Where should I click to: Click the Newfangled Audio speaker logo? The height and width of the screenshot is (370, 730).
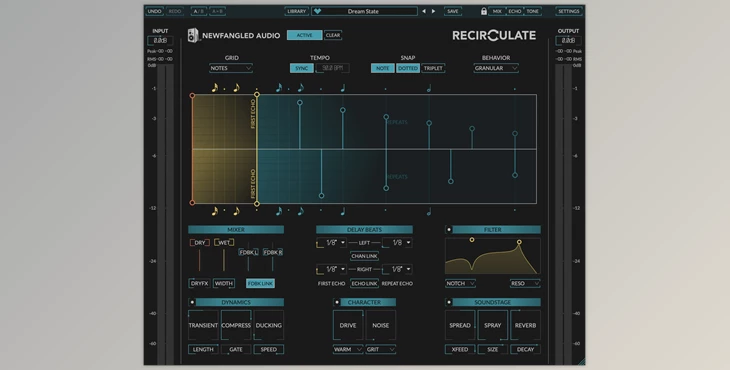pyautogui.click(x=193, y=35)
